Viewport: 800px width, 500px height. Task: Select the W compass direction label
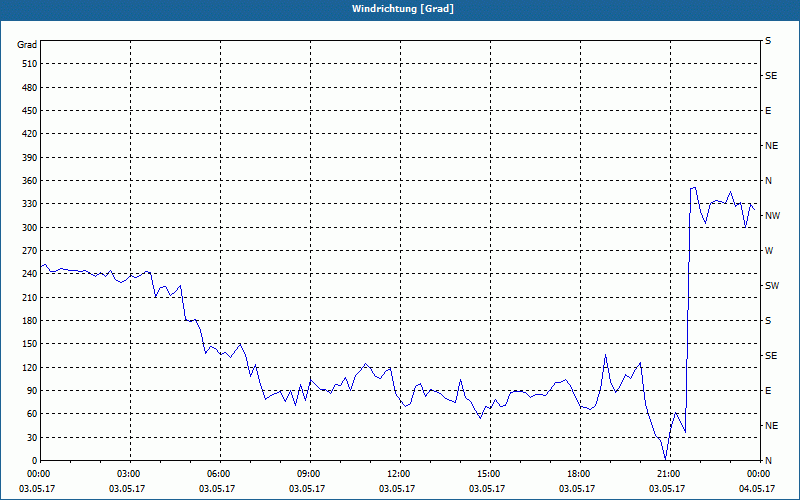(769, 251)
